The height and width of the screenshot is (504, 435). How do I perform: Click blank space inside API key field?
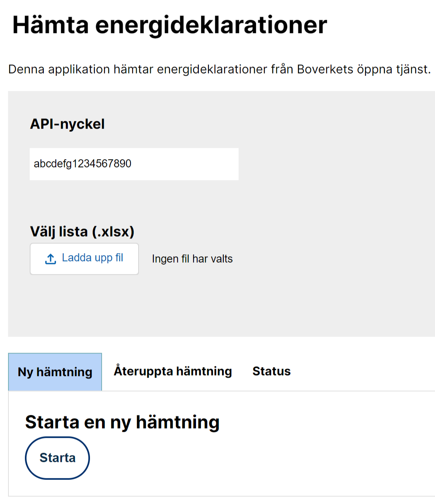click(185, 164)
